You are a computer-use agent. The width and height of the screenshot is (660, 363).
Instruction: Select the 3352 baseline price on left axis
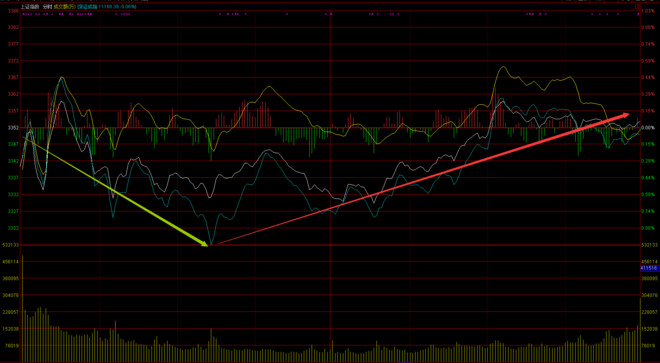point(13,127)
